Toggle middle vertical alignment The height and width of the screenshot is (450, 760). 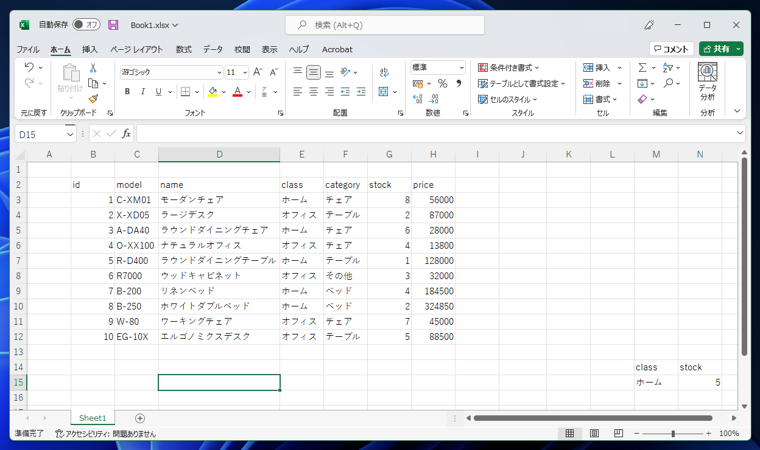pyautogui.click(x=314, y=72)
